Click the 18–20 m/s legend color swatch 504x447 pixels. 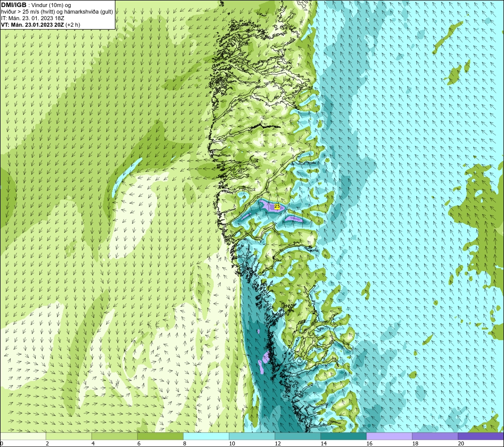(x=435, y=436)
